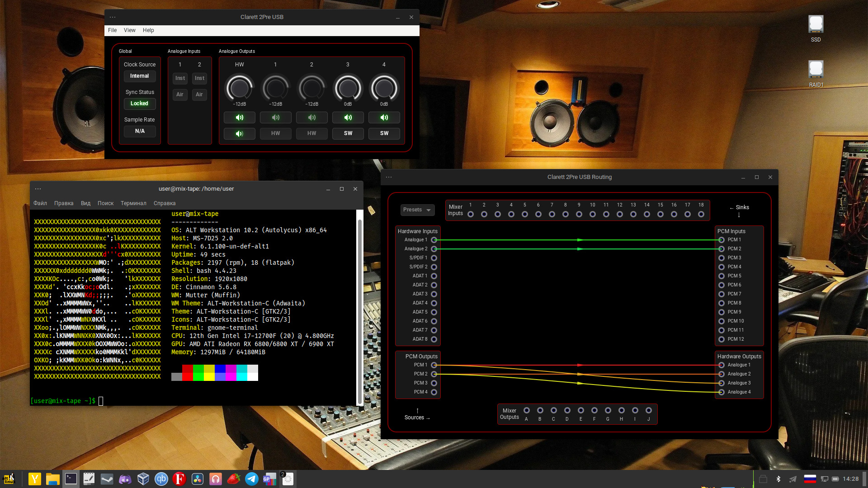Check the battery tray icon

point(835,479)
